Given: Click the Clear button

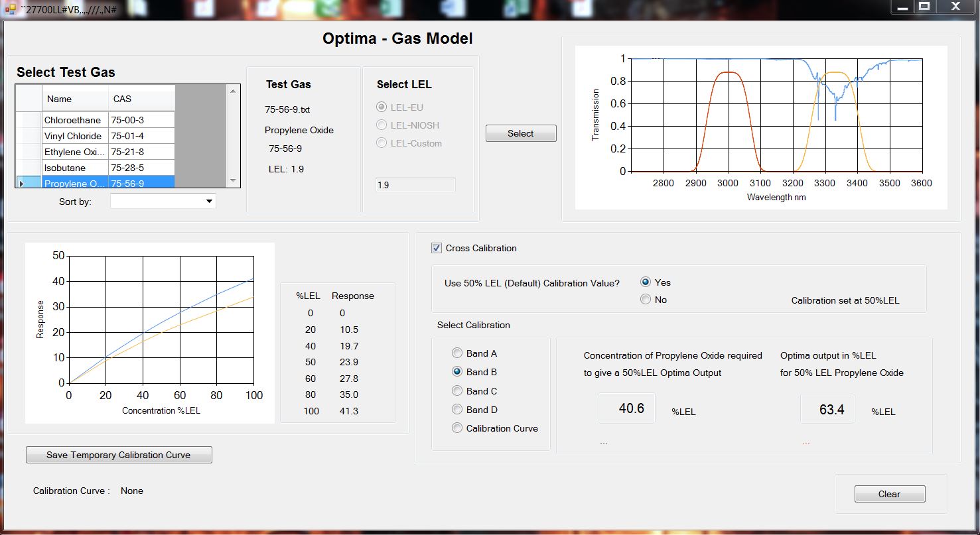Looking at the screenshot, I should coord(889,494).
